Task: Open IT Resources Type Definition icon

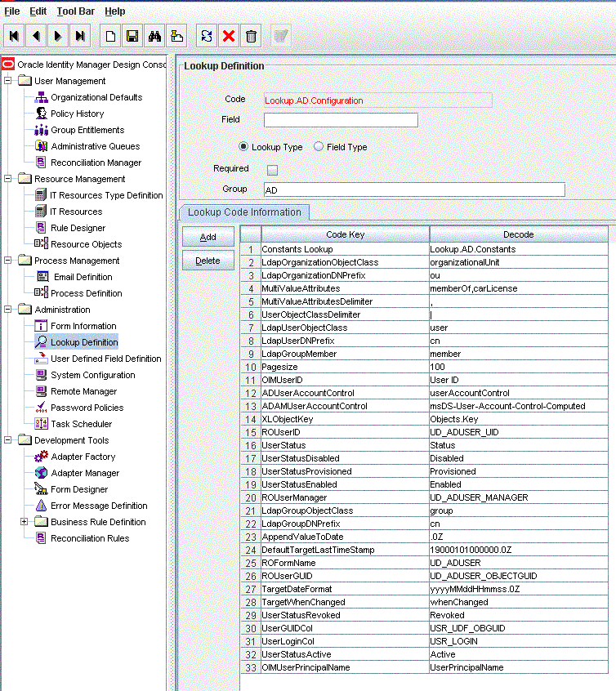Action: (41, 195)
